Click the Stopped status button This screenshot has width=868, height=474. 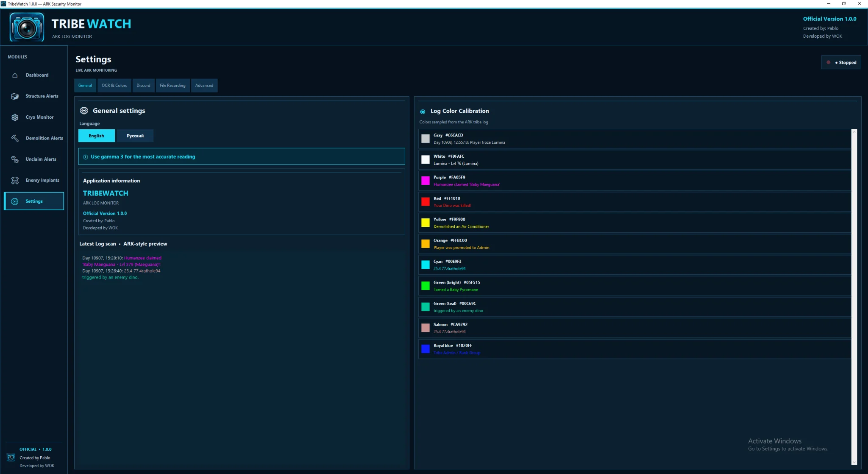(x=841, y=62)
